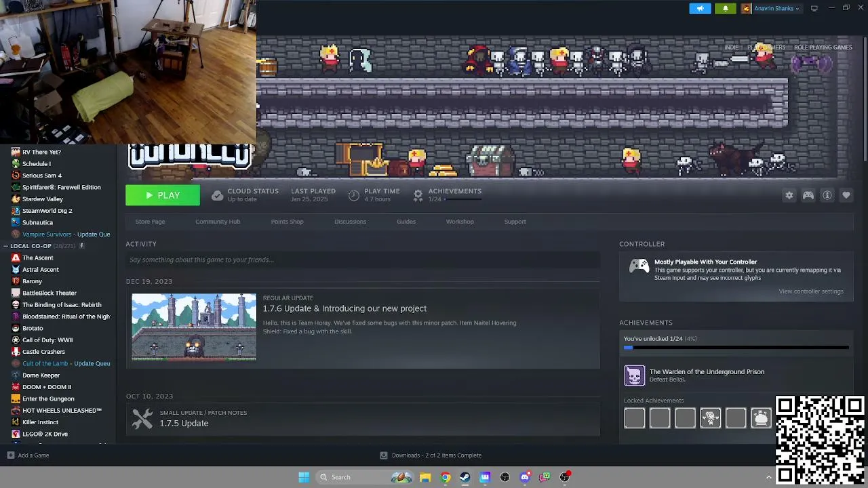The width and height of the screenshot is (868, 488).
Task: Switch to Discussions tab
Action: [x=350, y=222]
